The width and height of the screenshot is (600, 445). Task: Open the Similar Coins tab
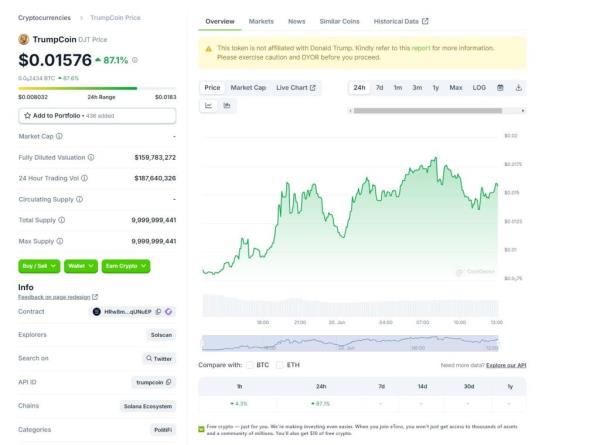pyautogui.click(x=339, y=21)
